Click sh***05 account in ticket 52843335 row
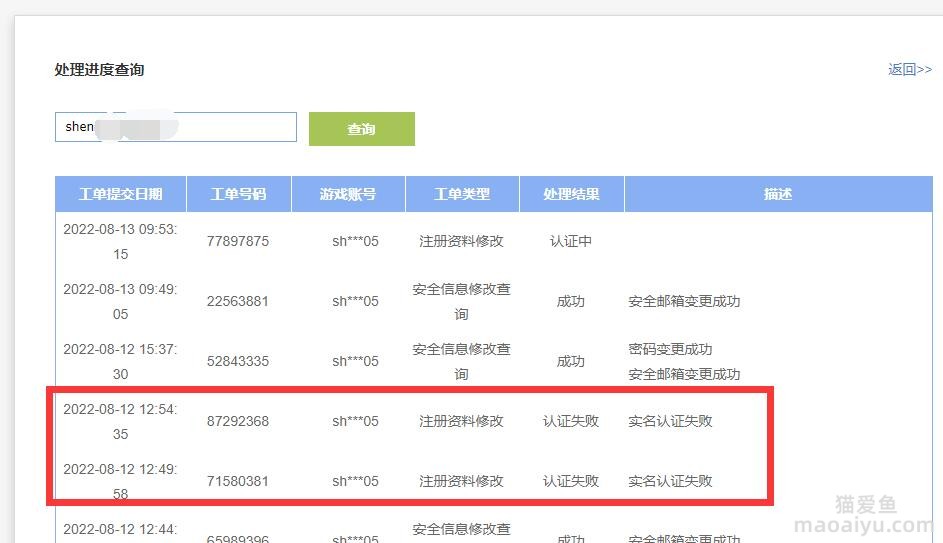Screen dimensions: 943x543 pyautogui.click(x=355, y=361)
